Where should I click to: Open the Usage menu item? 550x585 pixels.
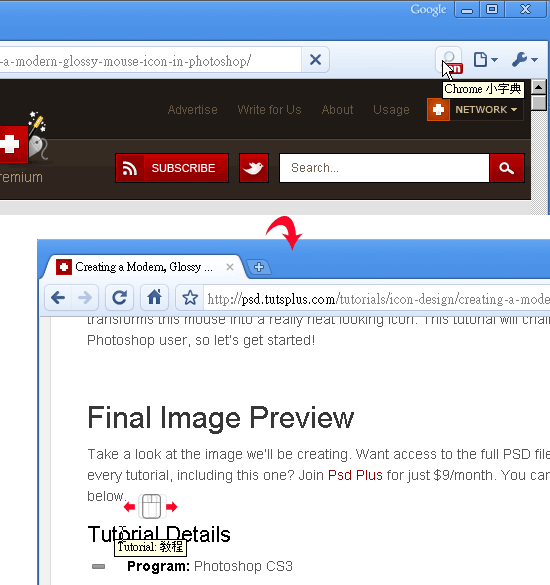click(x=391, y=110)
